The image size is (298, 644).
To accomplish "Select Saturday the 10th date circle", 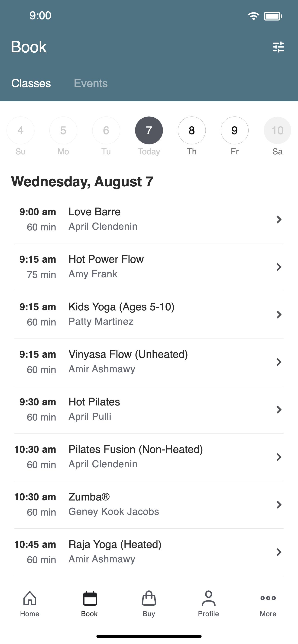I will tap(277, 130).
